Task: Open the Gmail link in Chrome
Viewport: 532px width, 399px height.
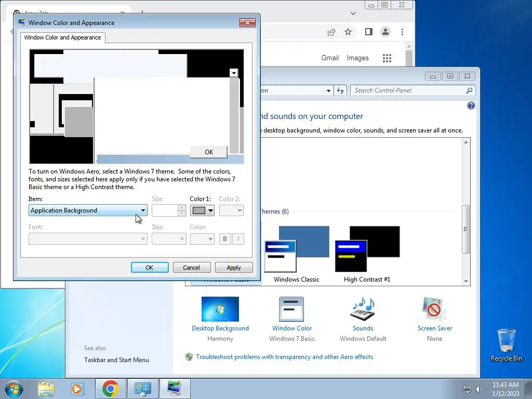Action: tap(330, 58)
